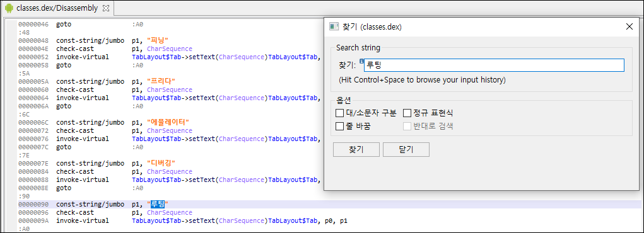Viewport: 644px width, 233px height.
Task: Click the 닫기 button
Action: [x=406, y=150]
